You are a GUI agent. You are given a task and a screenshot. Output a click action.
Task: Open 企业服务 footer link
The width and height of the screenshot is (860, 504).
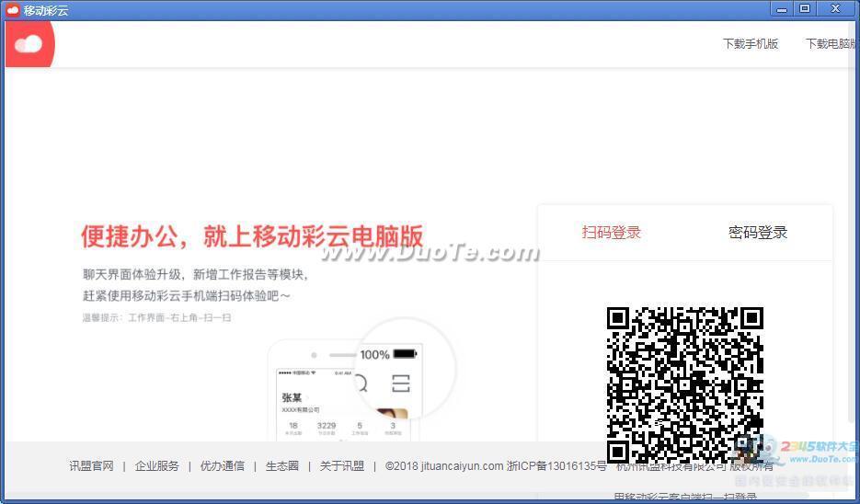pos(157,466)
